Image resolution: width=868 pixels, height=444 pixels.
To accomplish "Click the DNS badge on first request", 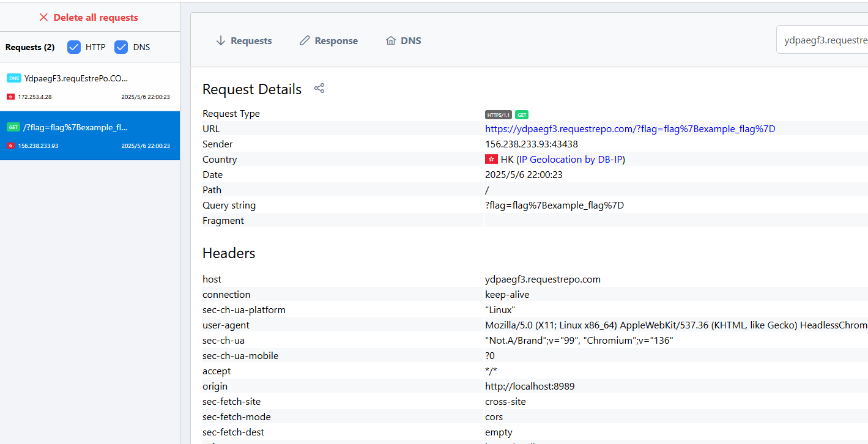I will coord(13,78).
